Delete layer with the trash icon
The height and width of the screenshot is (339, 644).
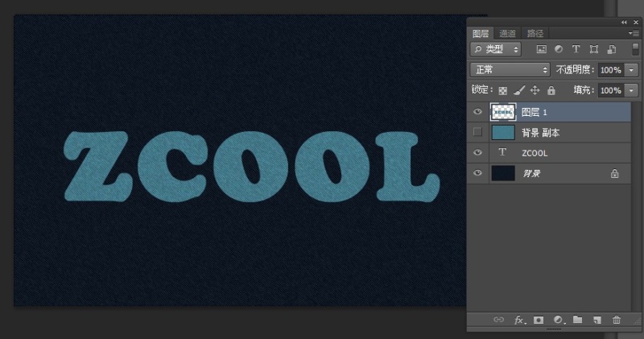tap(617, 320)
